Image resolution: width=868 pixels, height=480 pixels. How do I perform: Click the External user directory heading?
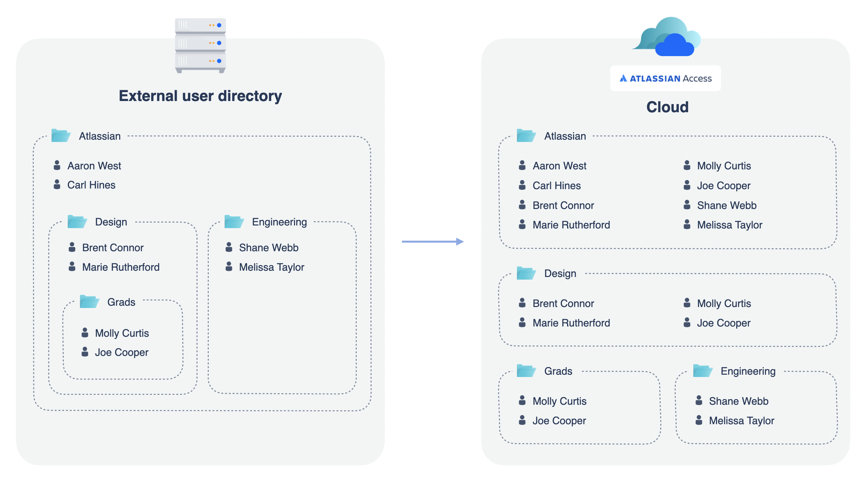[x=200, y=96]
